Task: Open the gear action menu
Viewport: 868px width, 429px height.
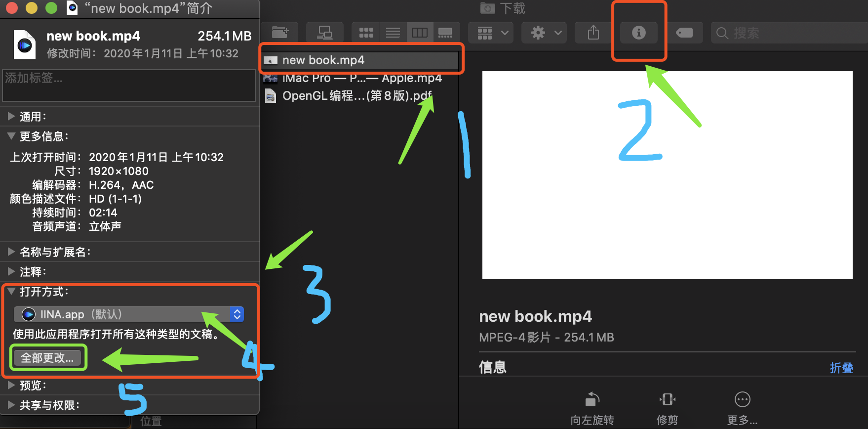Action: coord(545,33)
